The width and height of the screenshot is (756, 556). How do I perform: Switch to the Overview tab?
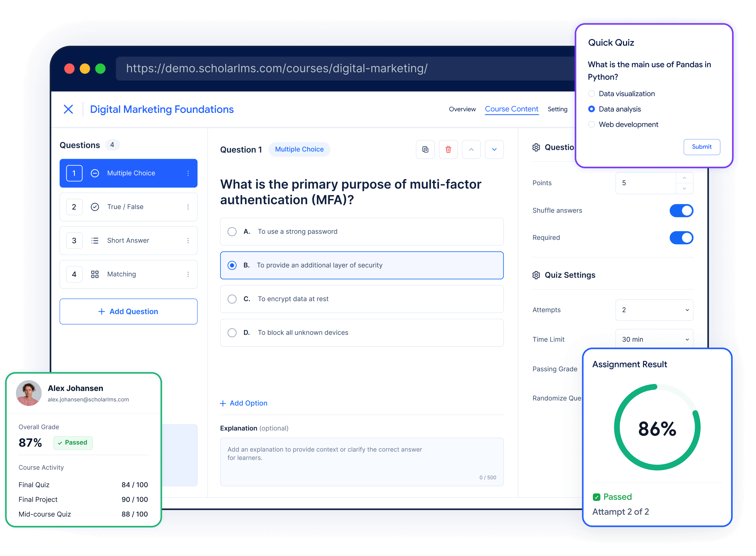click(x=462, y=109)
